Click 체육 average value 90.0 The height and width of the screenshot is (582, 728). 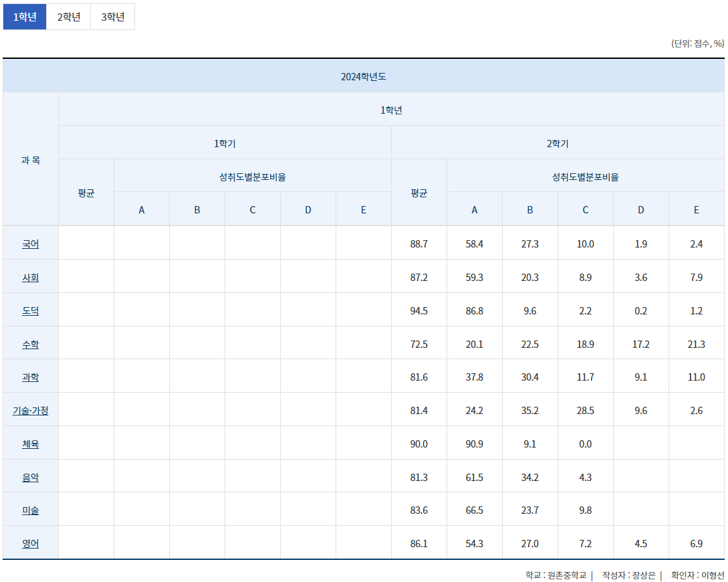[x=418, y=444]
